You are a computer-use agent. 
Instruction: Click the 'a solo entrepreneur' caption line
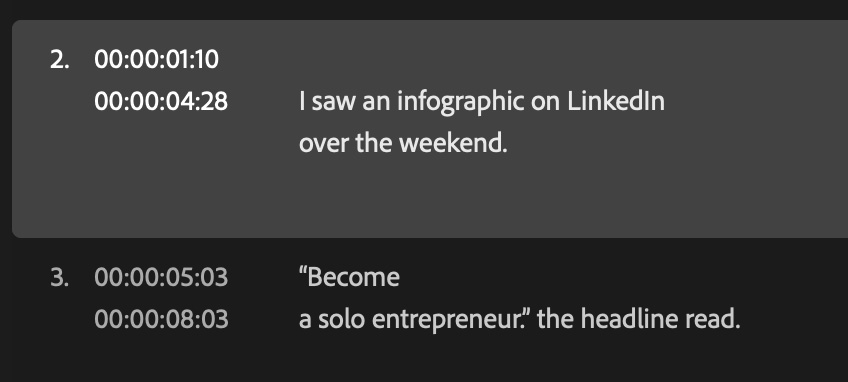click(x=519, y=319)
